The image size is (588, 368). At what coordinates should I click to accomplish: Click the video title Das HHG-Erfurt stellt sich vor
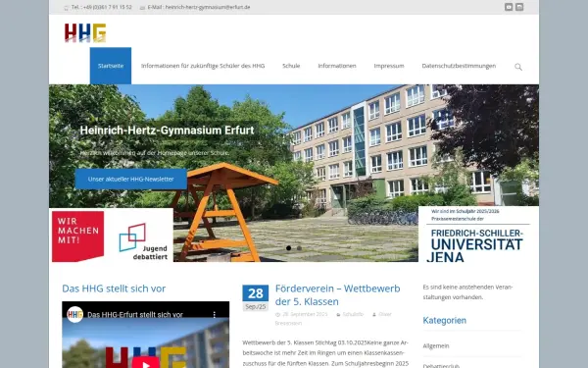[x=135, y=315]
